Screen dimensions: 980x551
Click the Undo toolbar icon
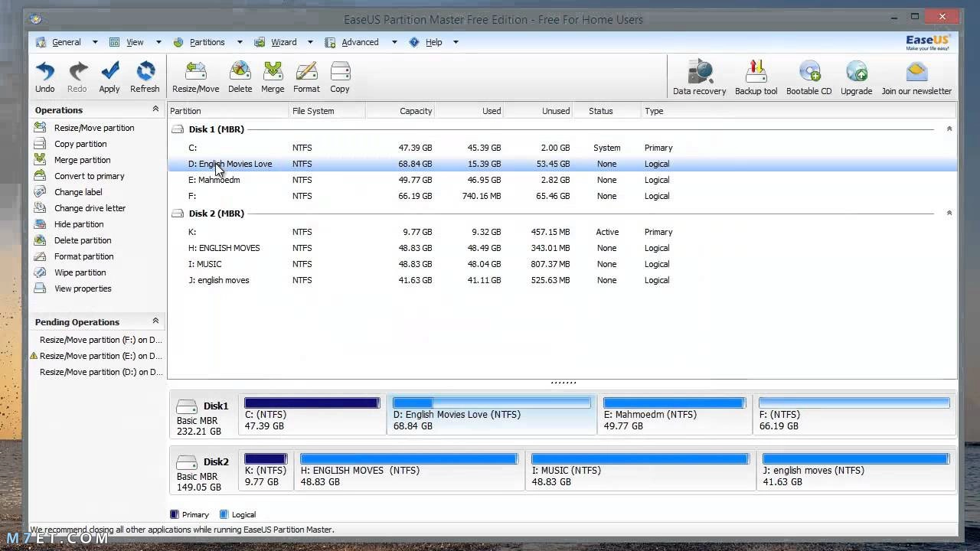45,77
